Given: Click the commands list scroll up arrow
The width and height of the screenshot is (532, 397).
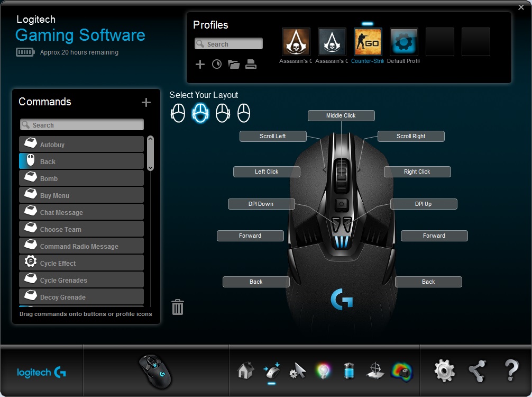Looking at the screenshot, I should tap(151, 139).
